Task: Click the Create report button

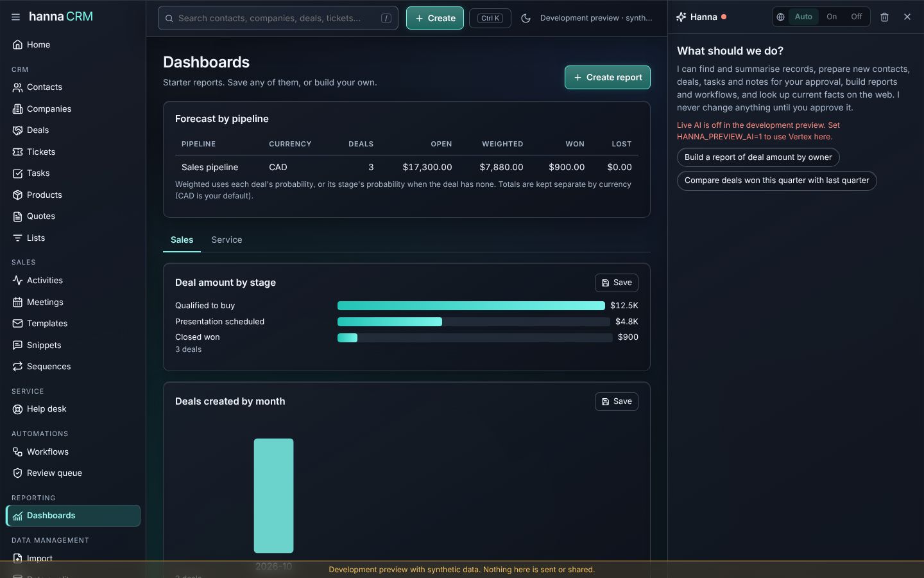Action: coord(608,77)
